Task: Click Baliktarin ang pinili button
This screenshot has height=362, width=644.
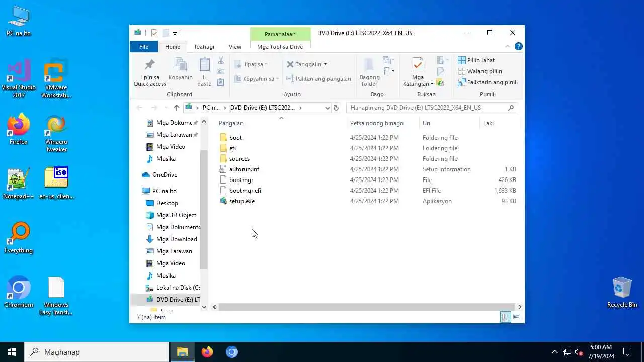Action: coord(488,82)
